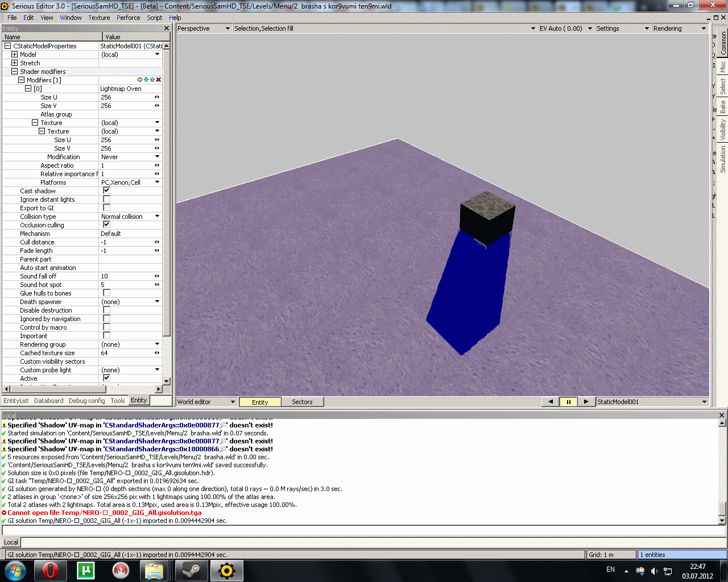Click the volume speaker tray icon
Image resolution: width=728 pixels, height=582 pixels.
[x=654, y=571]
